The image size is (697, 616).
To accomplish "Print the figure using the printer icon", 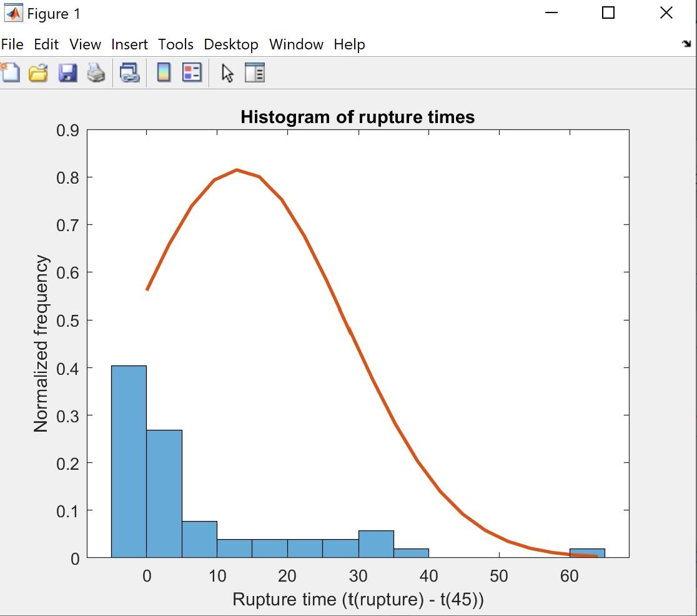I will [x=97, y=72].
